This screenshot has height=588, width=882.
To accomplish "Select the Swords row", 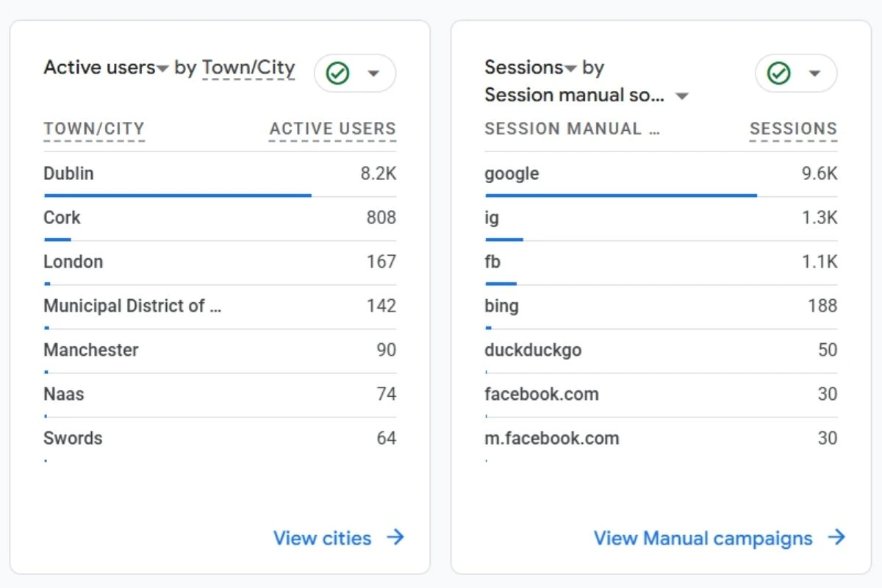I will [x=220, y=440].
